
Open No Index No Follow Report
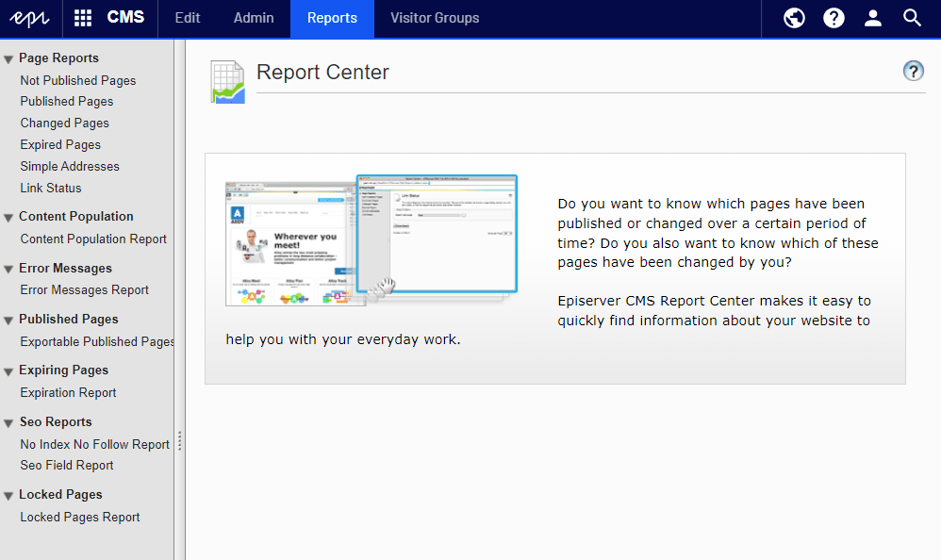95,444
